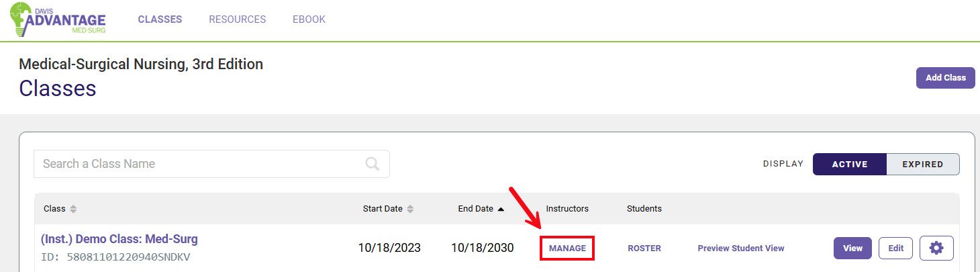Click Manage under Instructors
This screenshot has height=272, width=980.
[x=567, y=248]
